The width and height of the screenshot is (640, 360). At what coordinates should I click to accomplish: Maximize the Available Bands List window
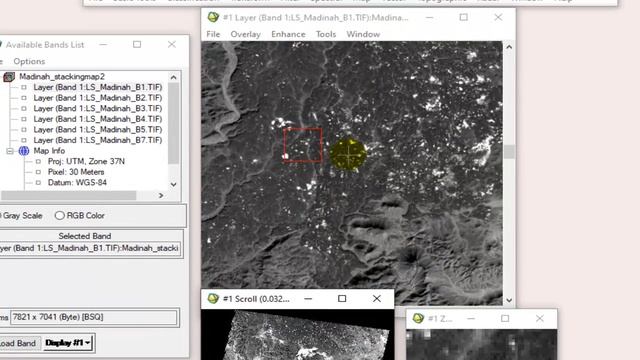(x=137, y=44)
